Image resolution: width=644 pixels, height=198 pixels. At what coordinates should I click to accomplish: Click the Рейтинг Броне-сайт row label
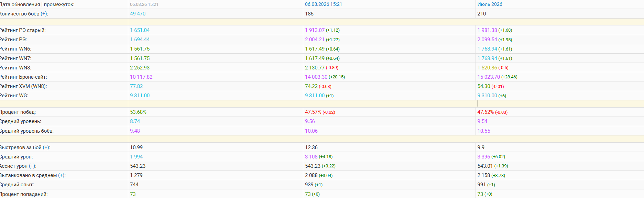pos(23,77)
